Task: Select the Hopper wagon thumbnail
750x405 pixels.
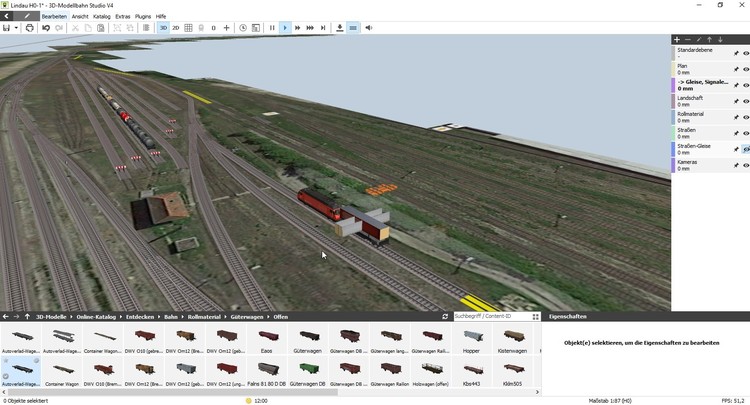Action: 471,339
